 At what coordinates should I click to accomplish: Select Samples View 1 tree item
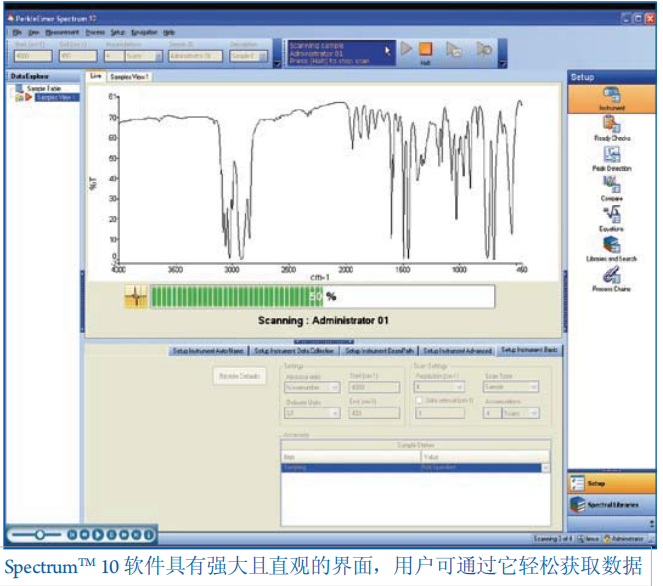point(57,98)
